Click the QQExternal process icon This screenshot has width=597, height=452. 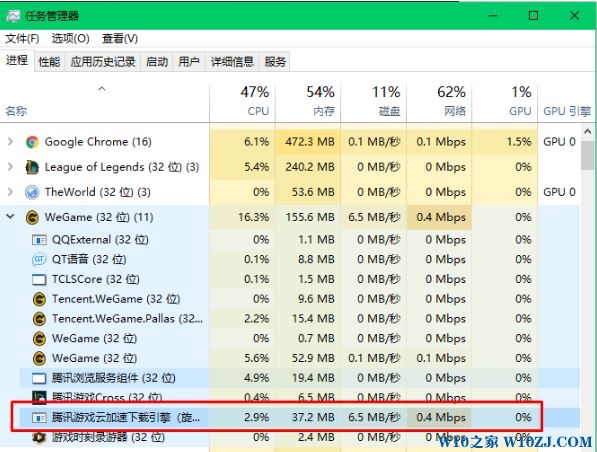point(39,240)
